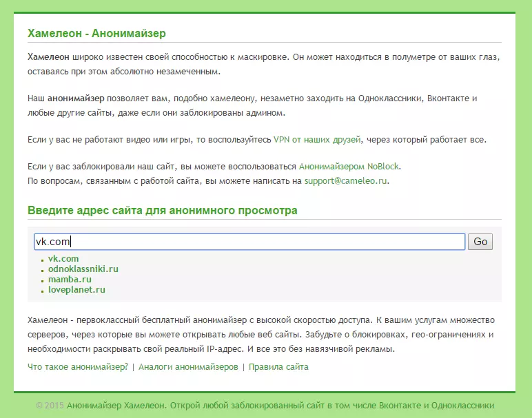Screen dimensions: 532x418
Task: Open the "Правила сайта" link
Action: point(278,367)
